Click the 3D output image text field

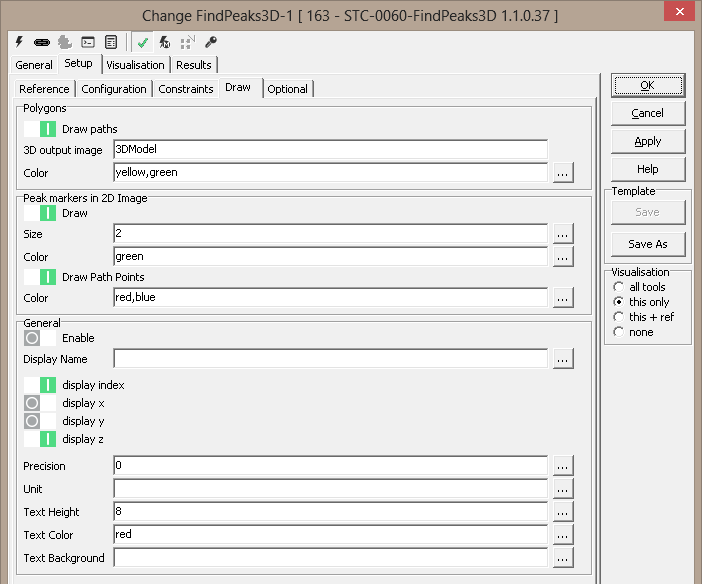330,150
